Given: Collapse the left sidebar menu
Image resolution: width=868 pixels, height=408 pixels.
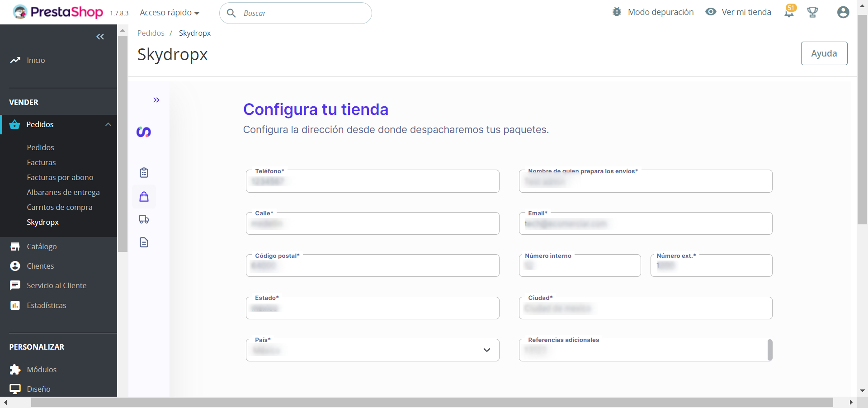Looking at the screenshot, I should point(100,37).
